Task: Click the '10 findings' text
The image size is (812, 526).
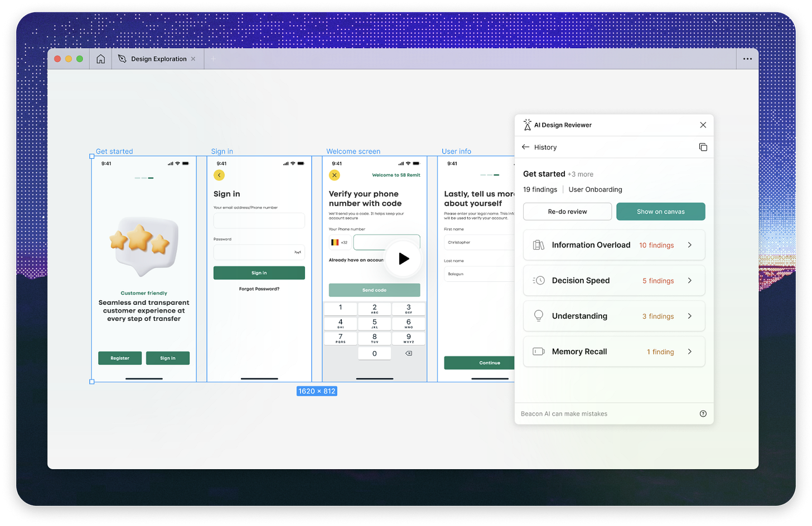Action: pyautogui.click(x=656, y=245)
